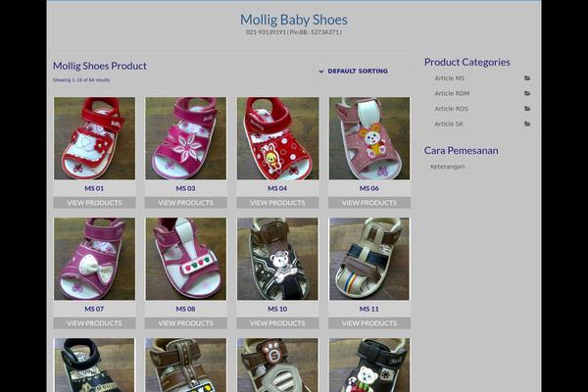Click the folder icon beside Article RDS

pyautogui.click(x=527, y=109)
